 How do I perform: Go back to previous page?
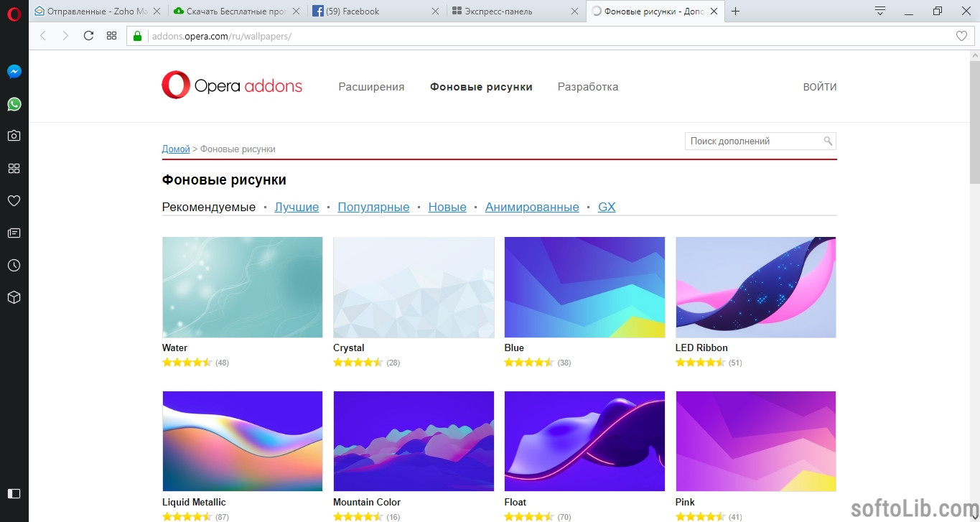pyautogui.click(x=42, y=35)
